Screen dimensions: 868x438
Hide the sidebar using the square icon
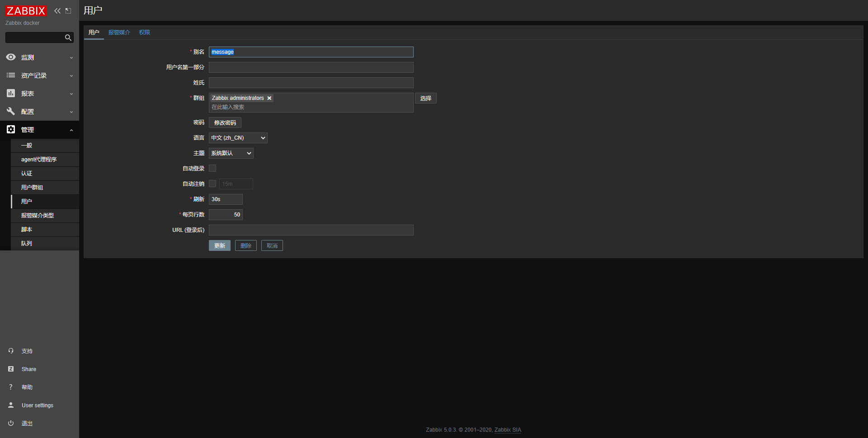click(68, 11)
